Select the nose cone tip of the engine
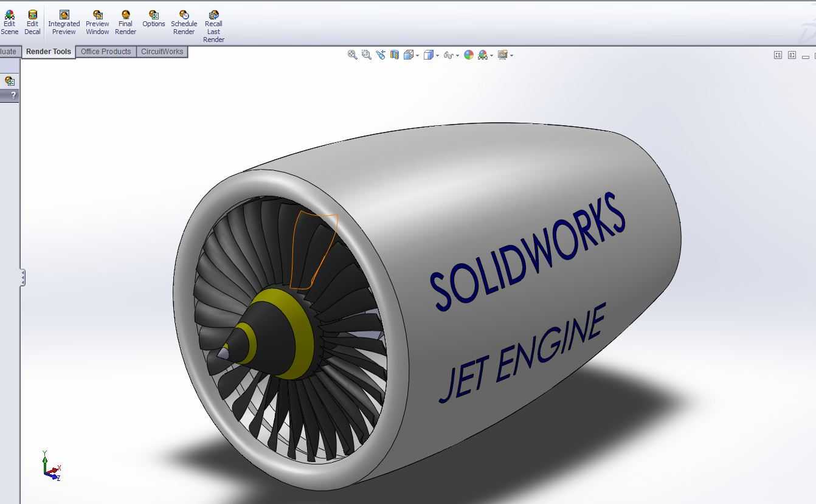This screenshot has height=504, width=816. click(x=223, y=353)
